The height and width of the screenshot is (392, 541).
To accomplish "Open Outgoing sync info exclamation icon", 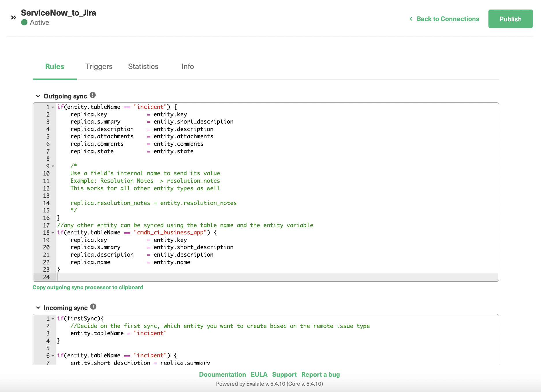I will coord(93,95).
